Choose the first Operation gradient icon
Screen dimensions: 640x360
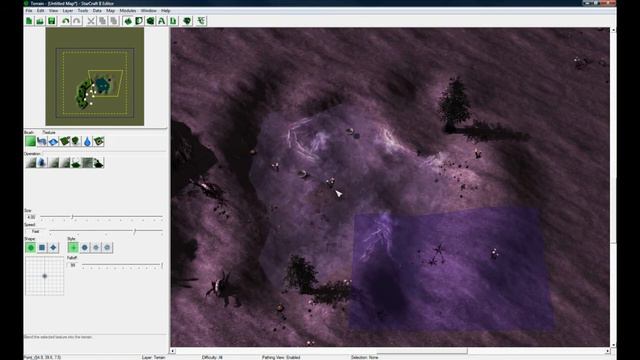point(31,162)
